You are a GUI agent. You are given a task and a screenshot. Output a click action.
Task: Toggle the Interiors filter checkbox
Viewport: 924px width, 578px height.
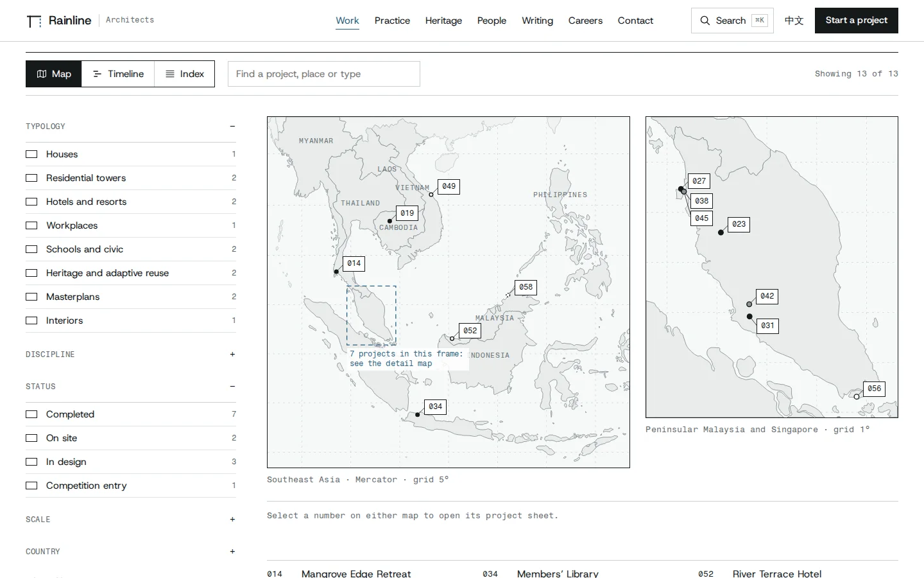31,320
